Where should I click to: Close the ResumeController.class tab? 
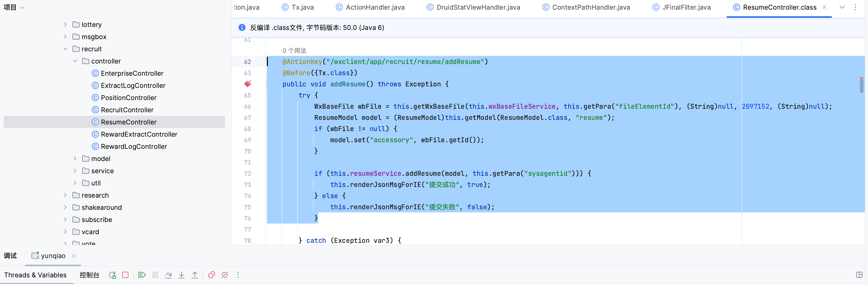[x=824, y=7]
